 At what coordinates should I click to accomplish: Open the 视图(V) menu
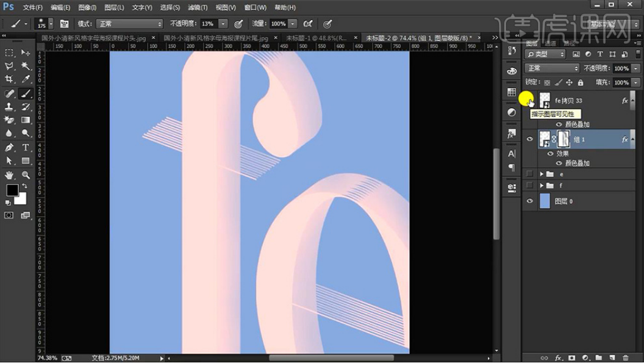[226, 7]
